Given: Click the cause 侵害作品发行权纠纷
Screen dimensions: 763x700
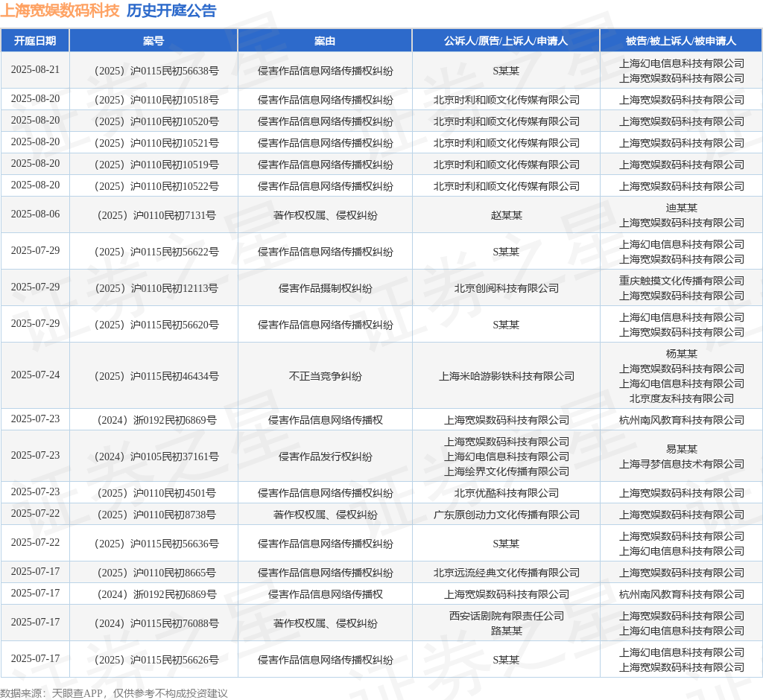Looking at the screenshot, I should [325, 456].
